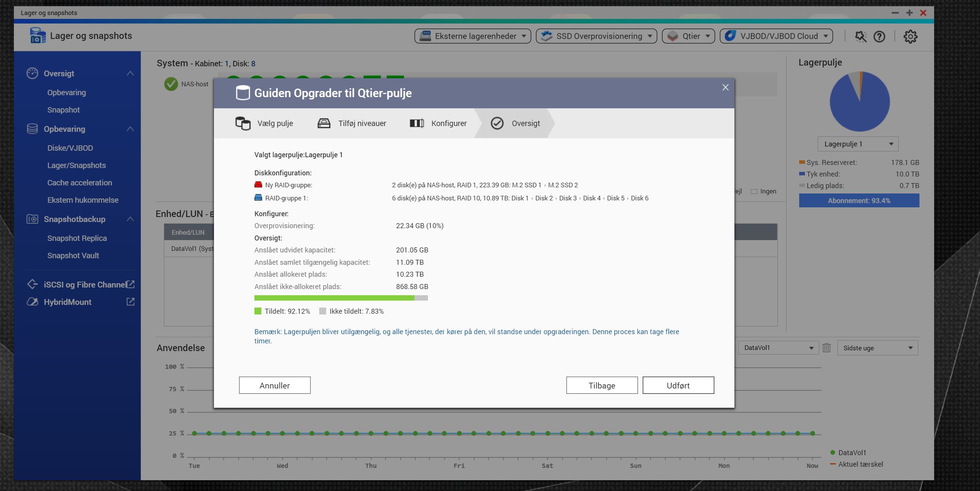Close the Qtier upgrade wizard dialog

pos(725,87)
